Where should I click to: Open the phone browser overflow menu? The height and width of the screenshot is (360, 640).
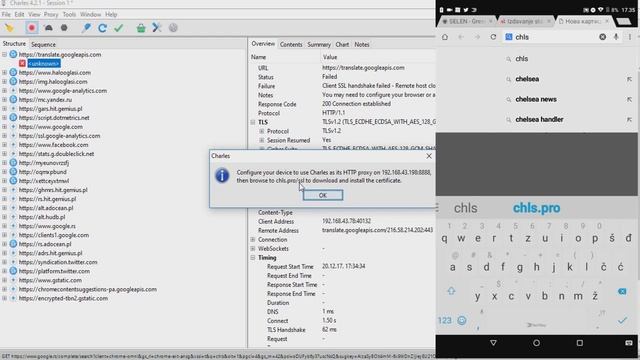pos(630,37)
